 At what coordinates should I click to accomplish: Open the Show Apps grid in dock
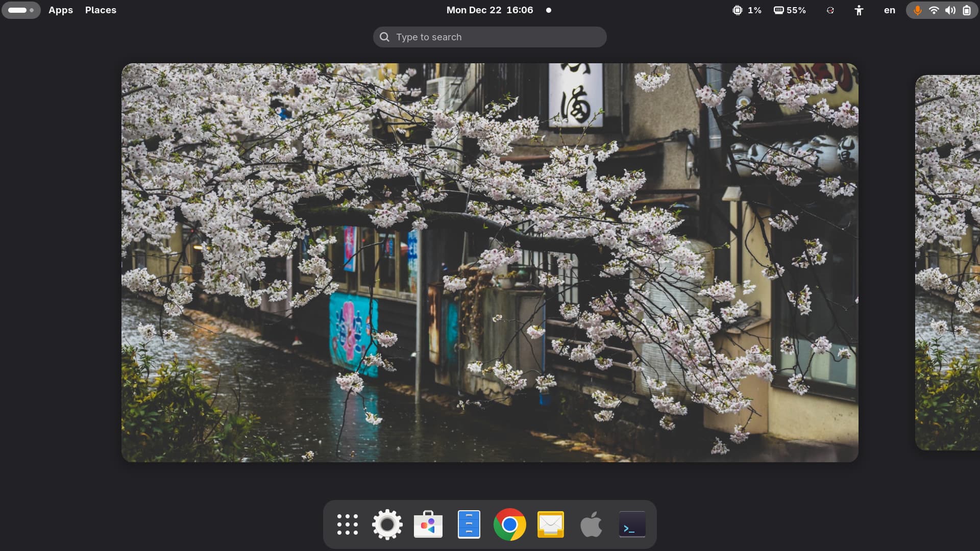pos(348,524)
